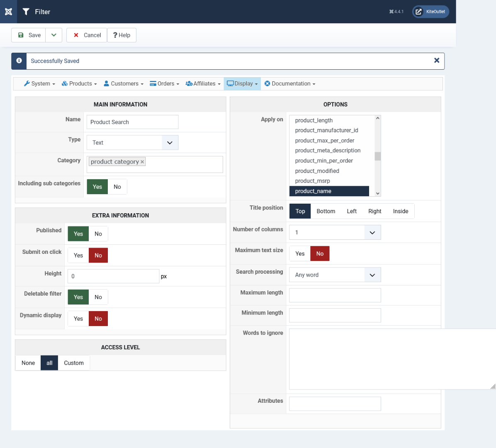The width and height of the screenshot is (496, 448).
Task: Select product_name in Apply on list
Action: click(x=329, y=191)
